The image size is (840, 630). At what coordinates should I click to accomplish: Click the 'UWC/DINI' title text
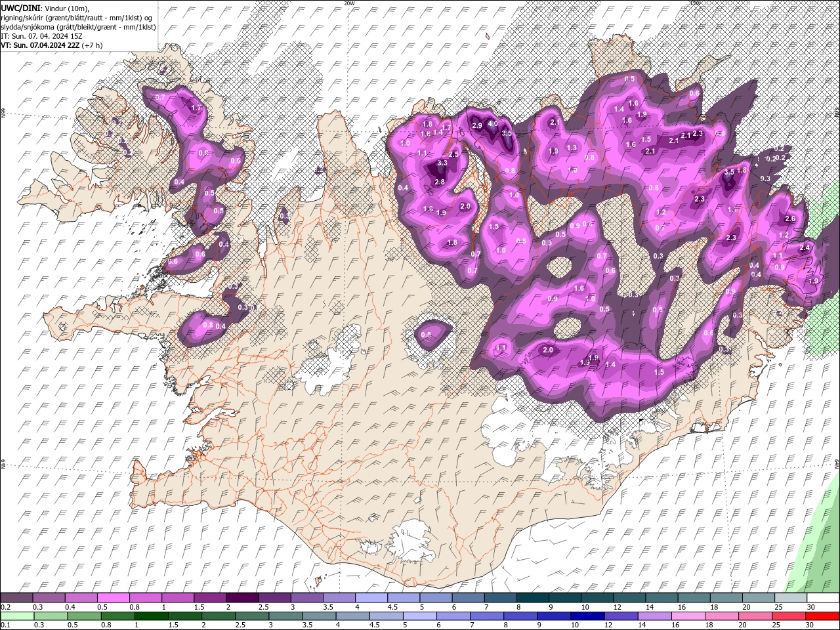(22, 7)
